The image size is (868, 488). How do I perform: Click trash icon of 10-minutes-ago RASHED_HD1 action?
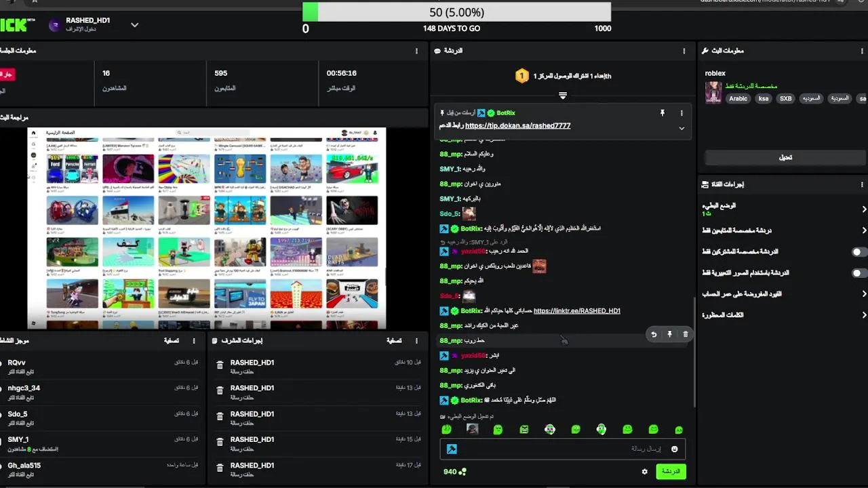220,365
